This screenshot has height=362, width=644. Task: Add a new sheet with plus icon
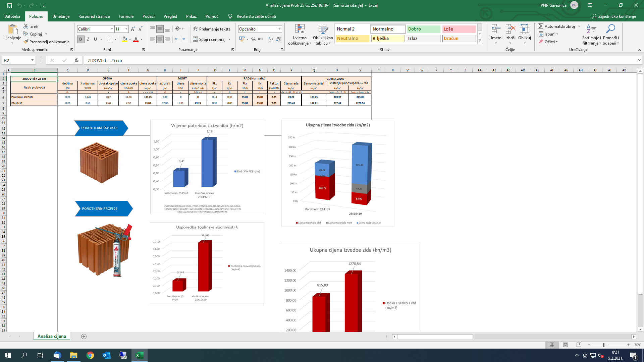84,337
